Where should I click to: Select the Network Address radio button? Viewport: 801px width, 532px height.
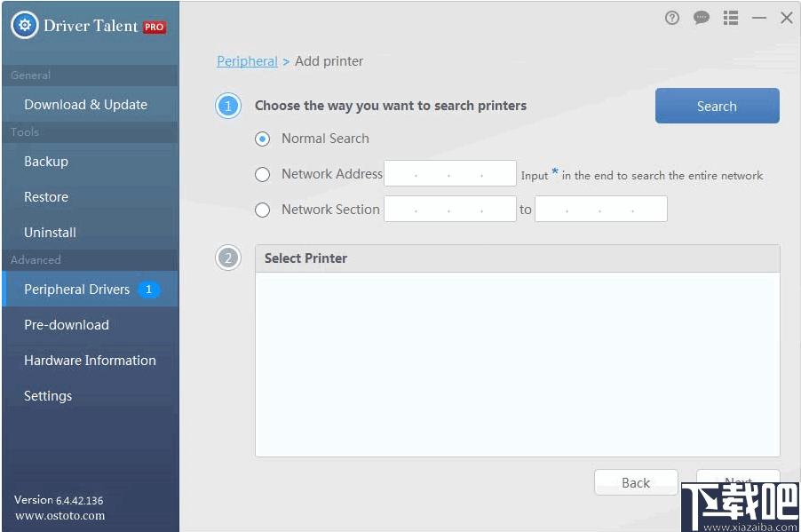[x=262, y=174]
